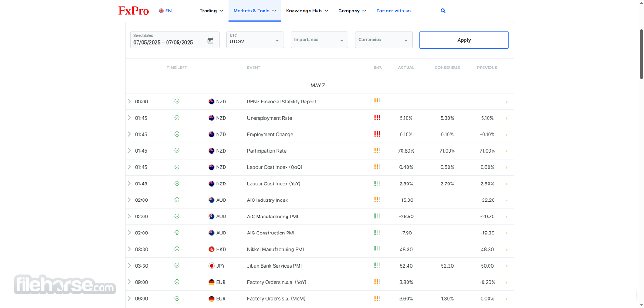Image resolution: width=644 pixels, height=308 pixels.
Task: Follow the Partner with us link
Action: click(393, 11)
